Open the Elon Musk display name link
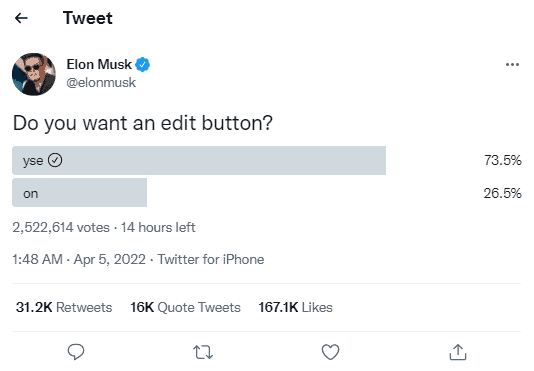 99,64
